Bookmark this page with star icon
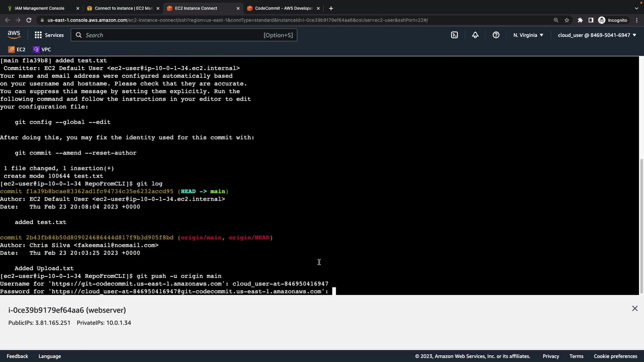Viewport: 644px width, 362px height. [567, 20]
